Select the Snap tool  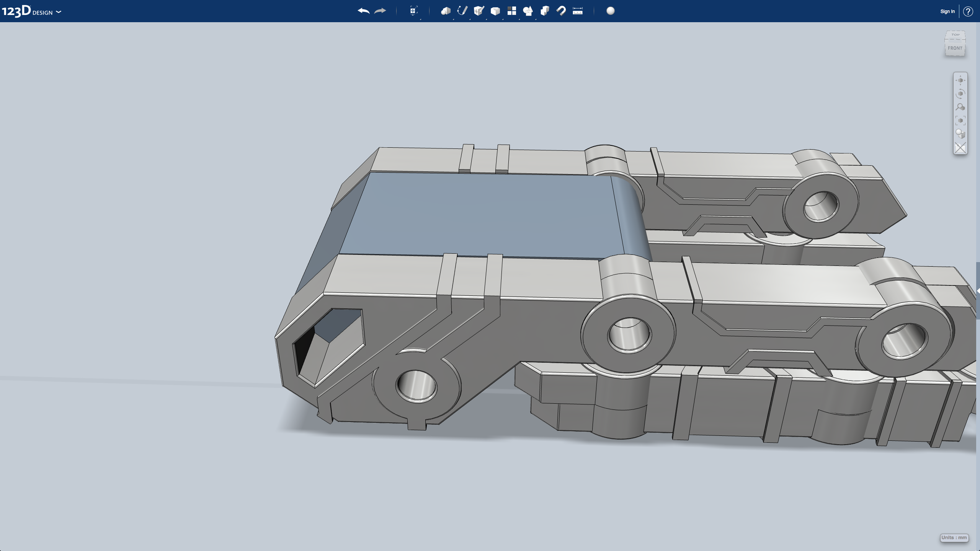(x=561, y=11)
